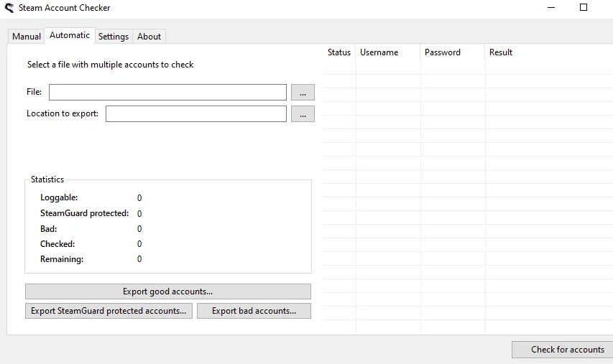Click 'Select a file with multiple accounts' text
The width and height of the screenshot is (613, 364).
[x=110, y=65]
